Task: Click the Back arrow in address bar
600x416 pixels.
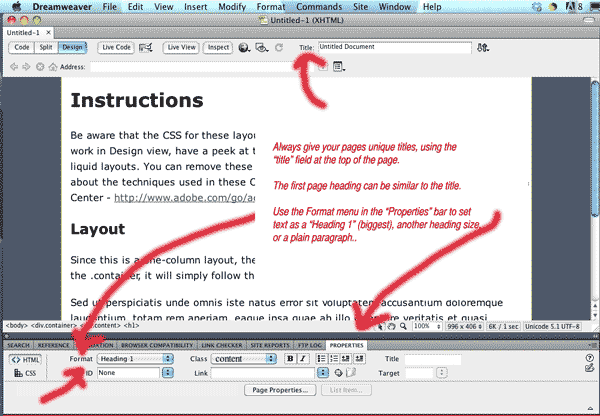Action: click(14, 67)
